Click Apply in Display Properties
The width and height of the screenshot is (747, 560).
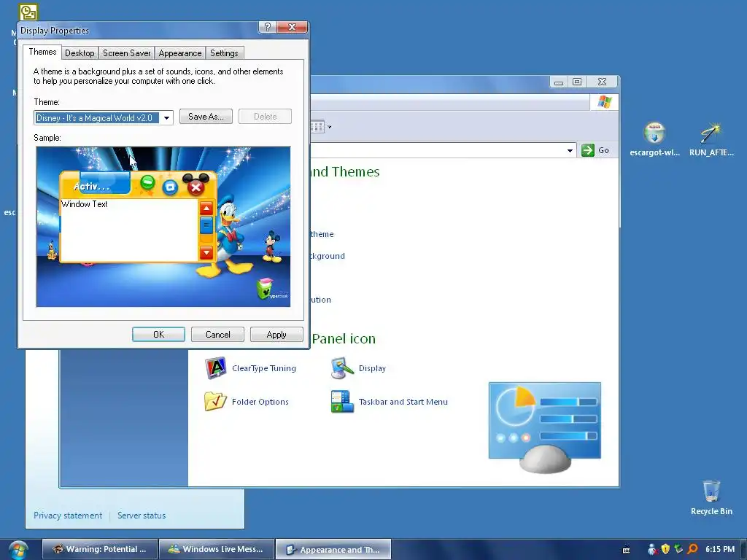276,334
